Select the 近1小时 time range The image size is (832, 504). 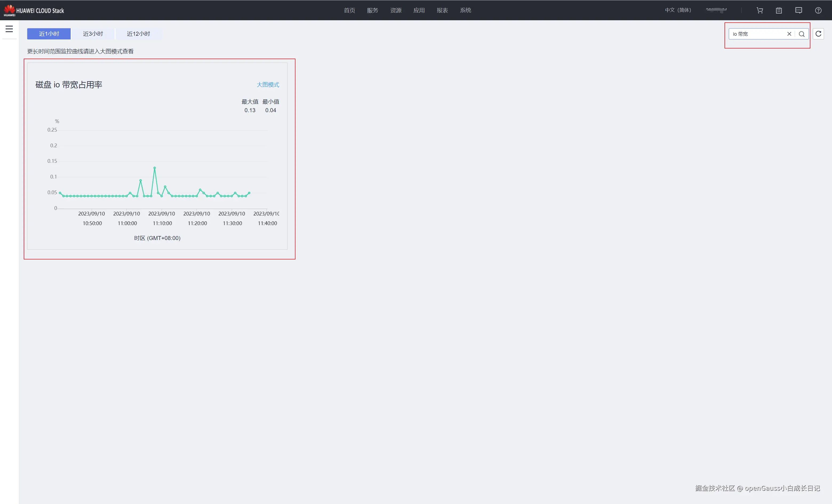(x=49, y=34)
